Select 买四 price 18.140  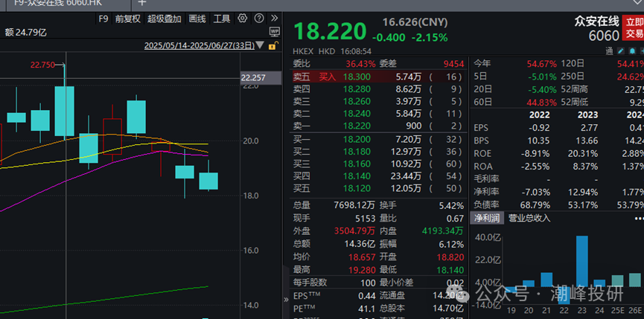pos(357,176)
